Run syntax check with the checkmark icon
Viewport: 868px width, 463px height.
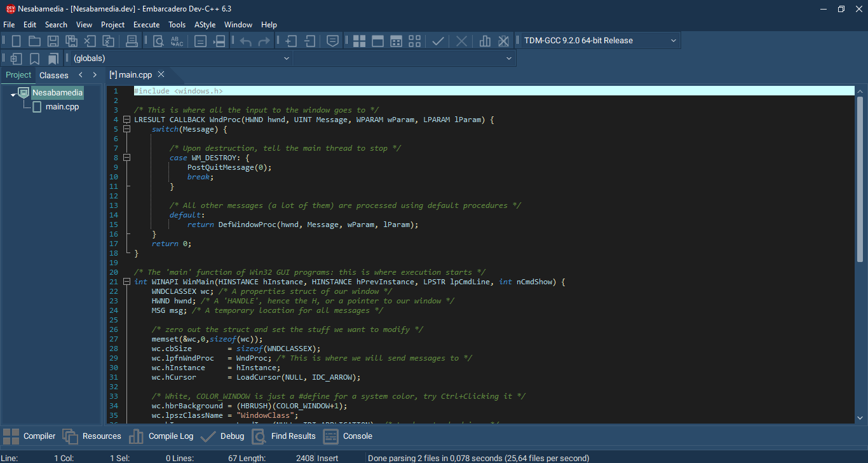[x=438, y=41]
